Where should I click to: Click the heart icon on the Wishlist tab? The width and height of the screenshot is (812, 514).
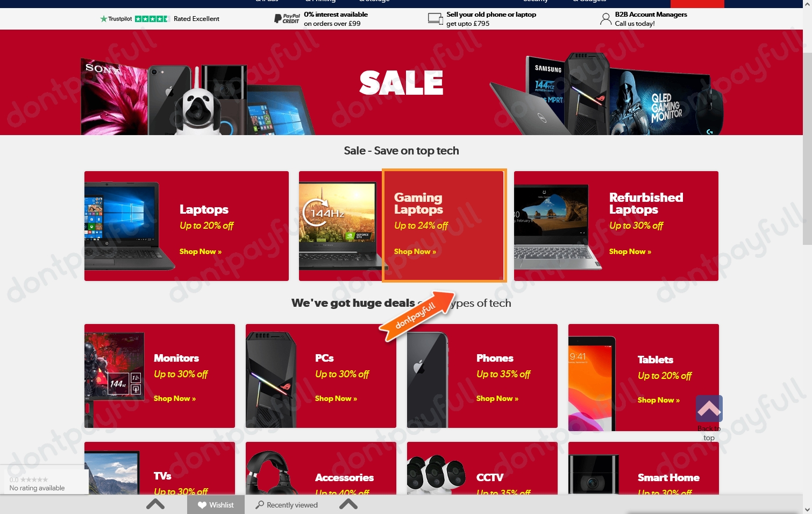pyautogui.click(x=202, y=505)
